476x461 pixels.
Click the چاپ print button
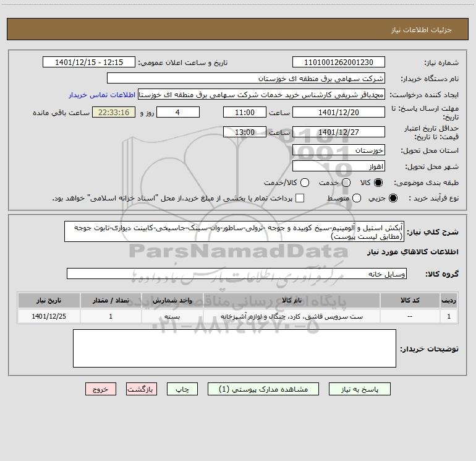click(x=182, y=389)
